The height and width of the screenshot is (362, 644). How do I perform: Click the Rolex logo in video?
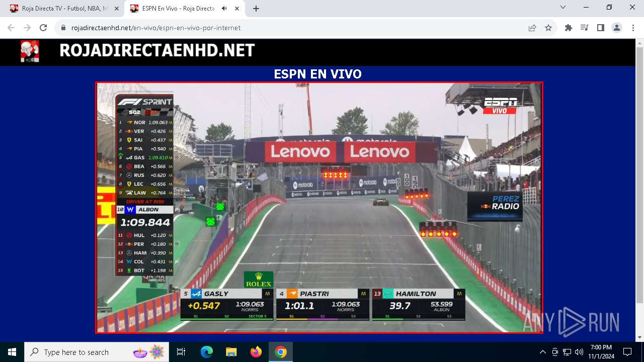259,280
